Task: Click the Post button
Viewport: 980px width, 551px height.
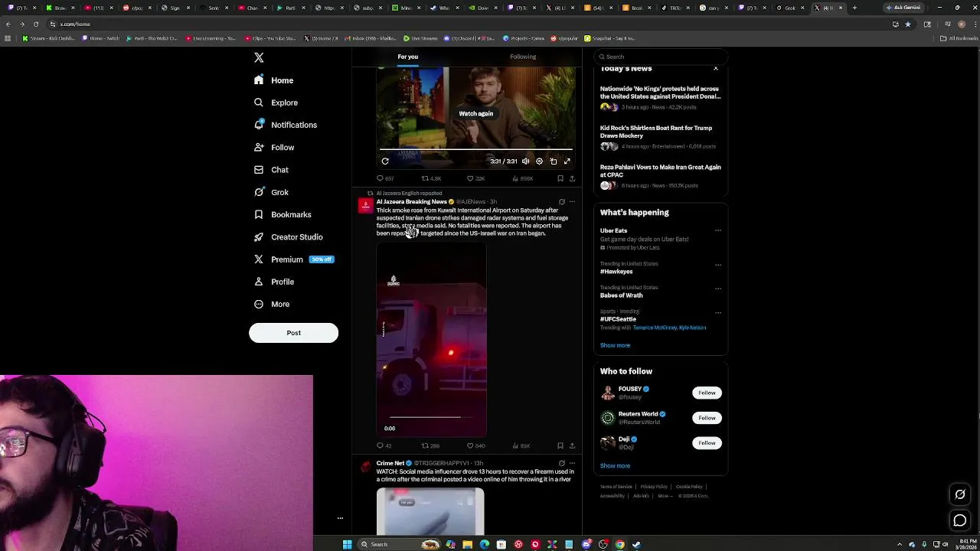Action: tap(293, 333)
